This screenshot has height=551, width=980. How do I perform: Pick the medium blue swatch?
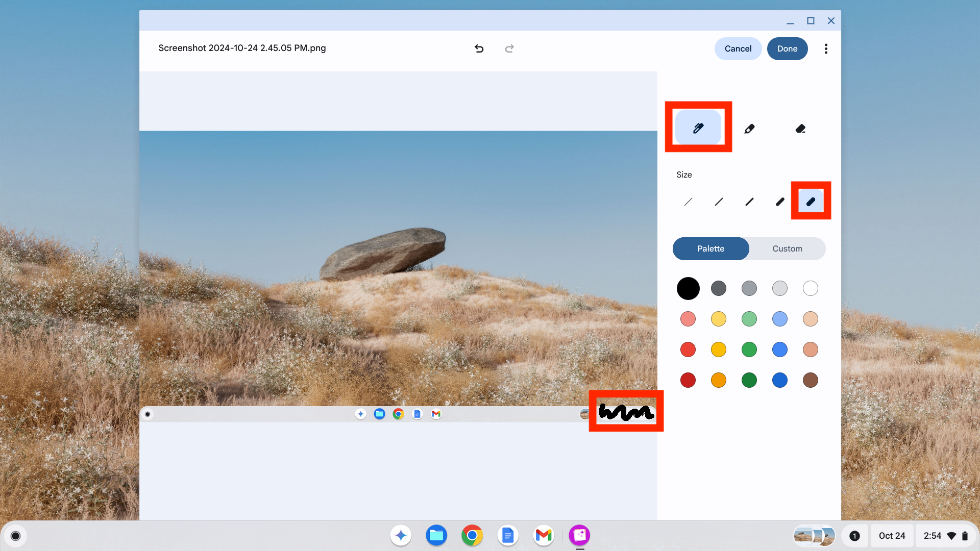coord(780,349)
